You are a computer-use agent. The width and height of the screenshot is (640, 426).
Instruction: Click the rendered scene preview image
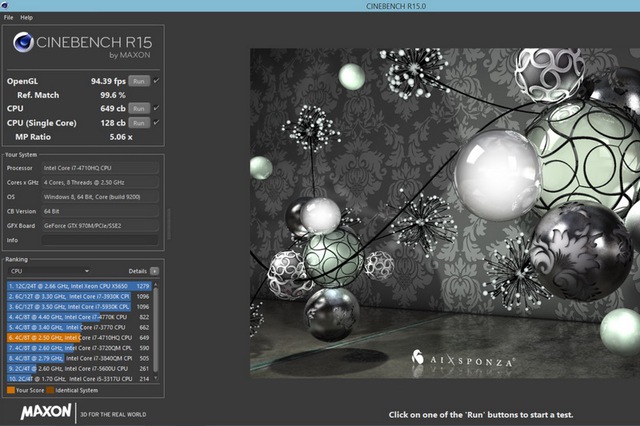click(x=445, y=213)
